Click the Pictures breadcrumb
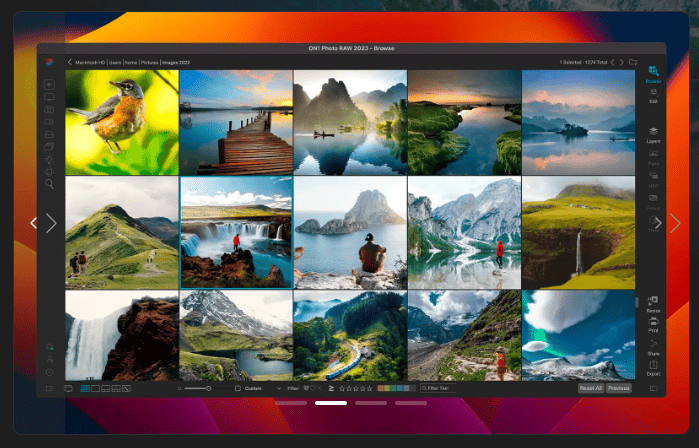This screenshot has width=699, height=448. pyautogui.click(x=150, y=62)
